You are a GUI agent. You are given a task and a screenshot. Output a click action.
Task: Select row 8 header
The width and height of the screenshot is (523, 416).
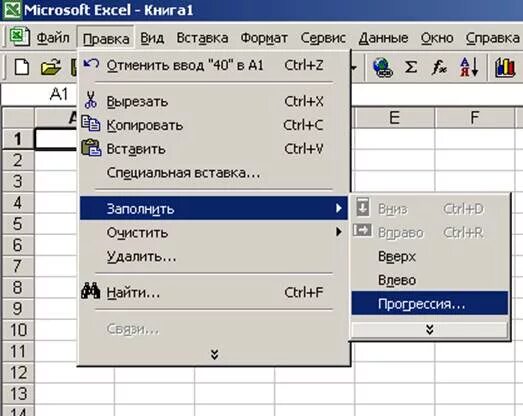[x=18, y=288]
